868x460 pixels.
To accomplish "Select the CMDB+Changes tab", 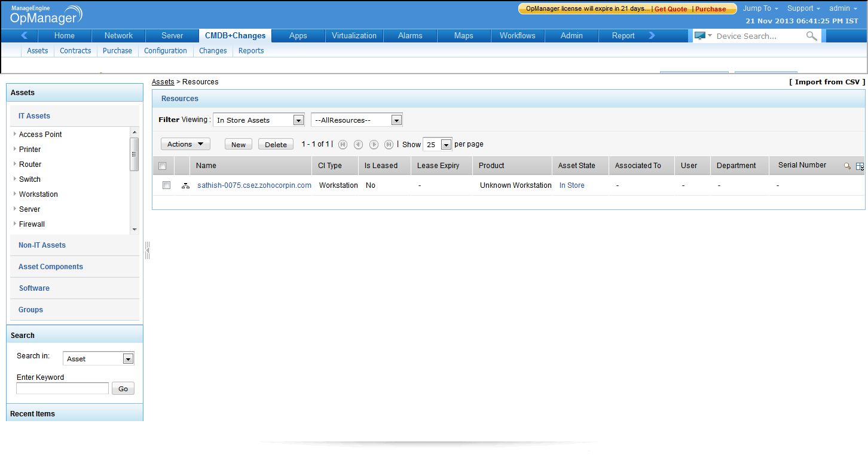I will [235, 35].
